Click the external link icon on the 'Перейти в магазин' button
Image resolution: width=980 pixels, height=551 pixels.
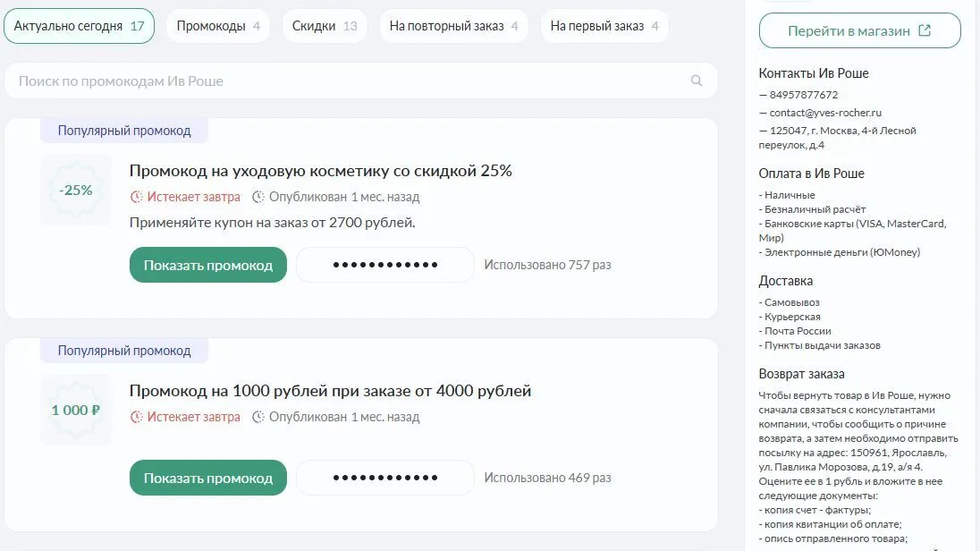click(x=925, y=30)
